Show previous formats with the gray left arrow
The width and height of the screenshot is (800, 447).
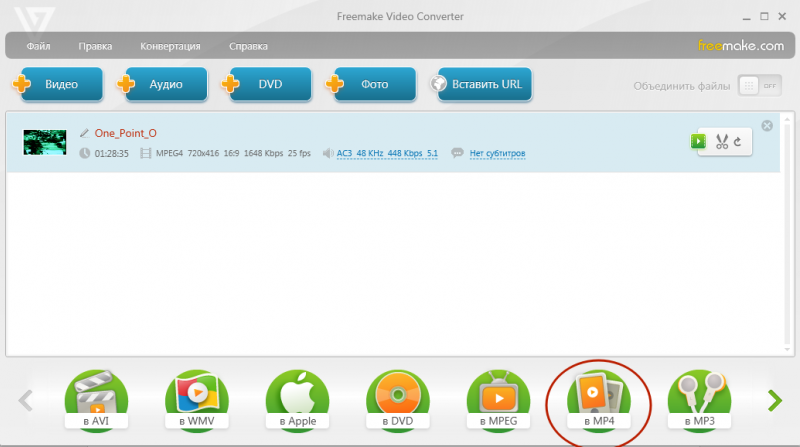26,401
